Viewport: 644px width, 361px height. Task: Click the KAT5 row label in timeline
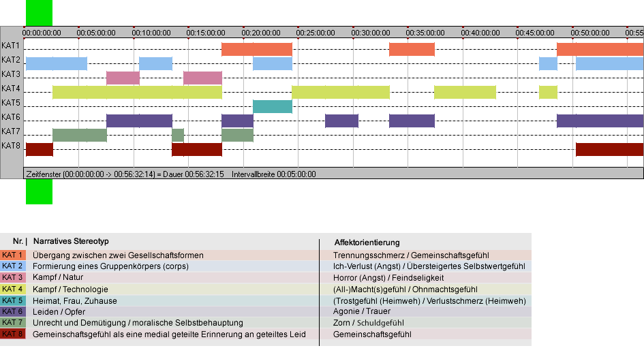[11, 103]
